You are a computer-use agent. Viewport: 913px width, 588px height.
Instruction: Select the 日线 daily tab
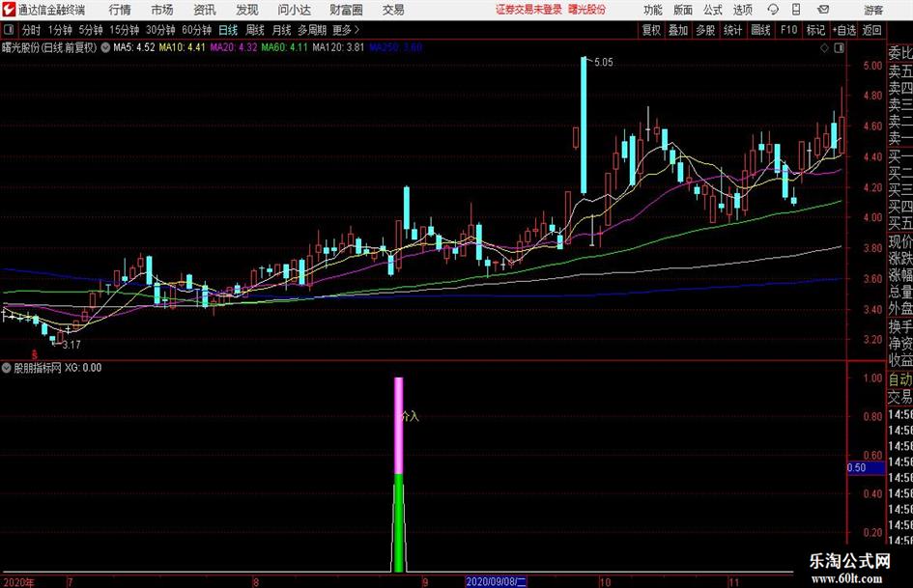click(228, 30)
